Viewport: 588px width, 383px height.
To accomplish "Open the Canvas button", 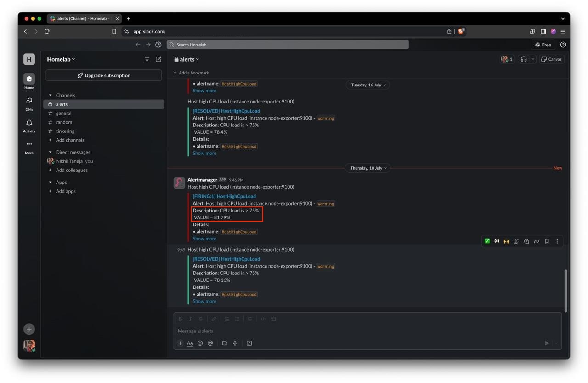I will point(552,59).
